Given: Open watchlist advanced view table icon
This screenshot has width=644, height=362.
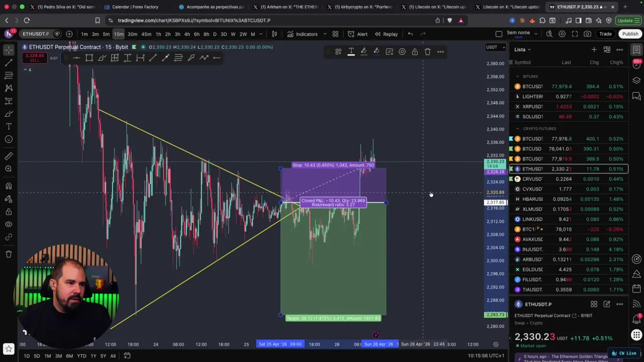Looking at the screenshot, I should click(607, 49).
